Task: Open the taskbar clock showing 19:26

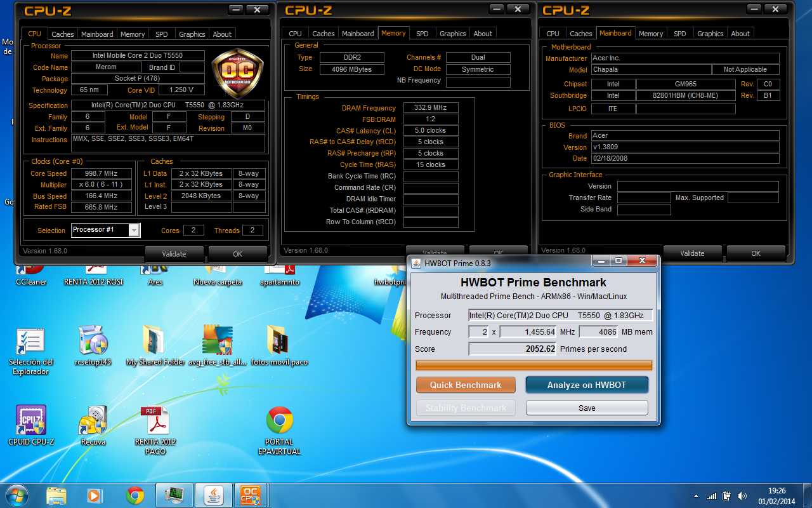Action: 777,495
